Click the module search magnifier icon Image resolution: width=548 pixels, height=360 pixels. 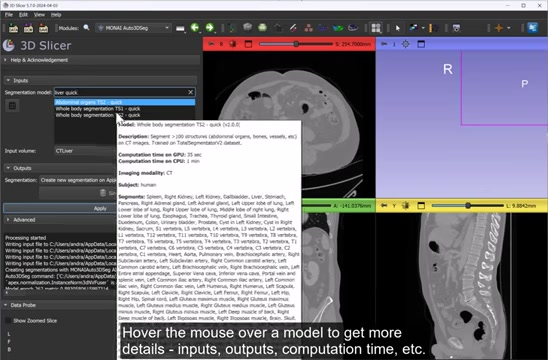86,28
